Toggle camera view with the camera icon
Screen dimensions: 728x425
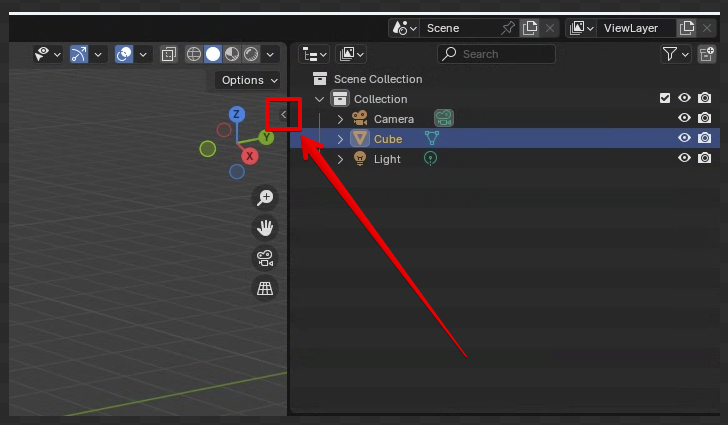click(x=265, y=258)
